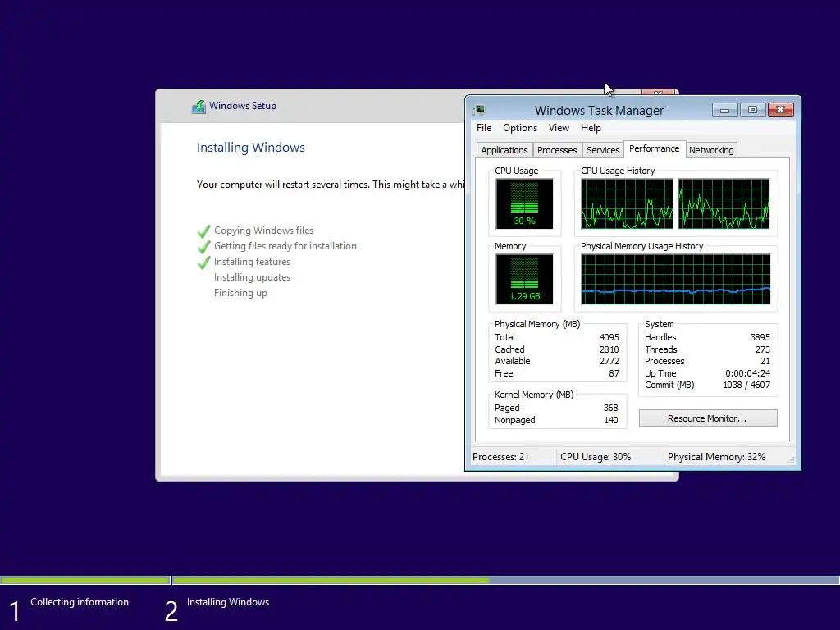
Task: Click the second CPU Usage History graph
Action: (x=724, y=203)
